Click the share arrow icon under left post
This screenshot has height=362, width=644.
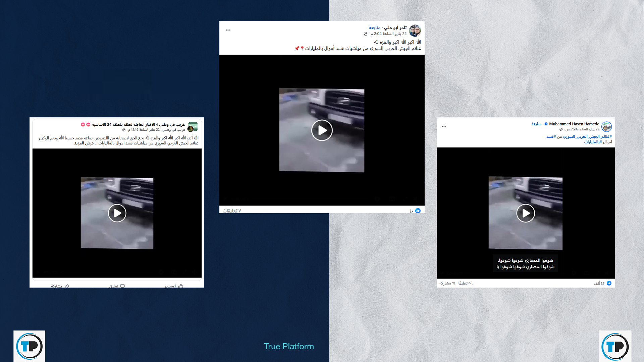pyautogui.click(x=67, y=286)
